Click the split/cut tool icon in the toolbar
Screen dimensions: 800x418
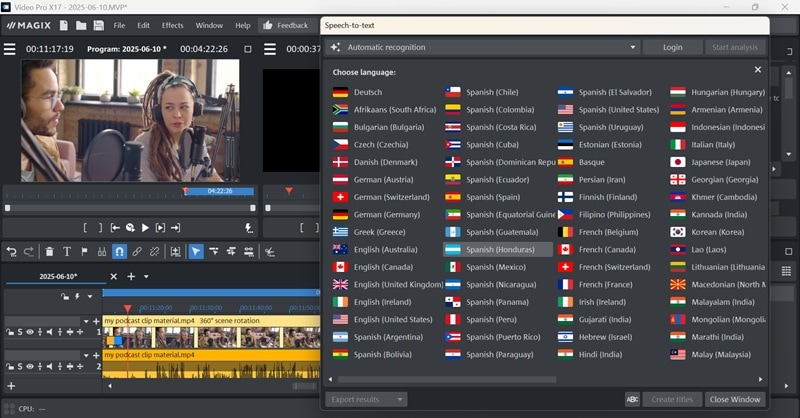(x=270, y=251)
